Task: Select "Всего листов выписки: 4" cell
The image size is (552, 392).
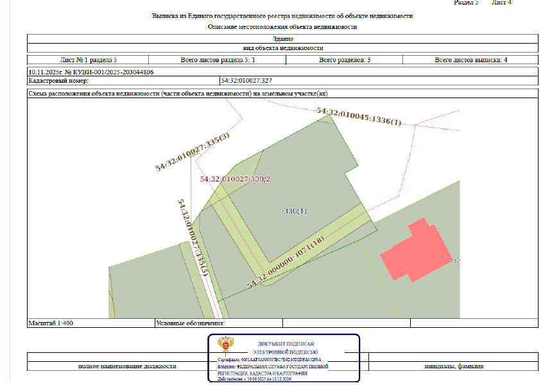Action: (470, 60)
